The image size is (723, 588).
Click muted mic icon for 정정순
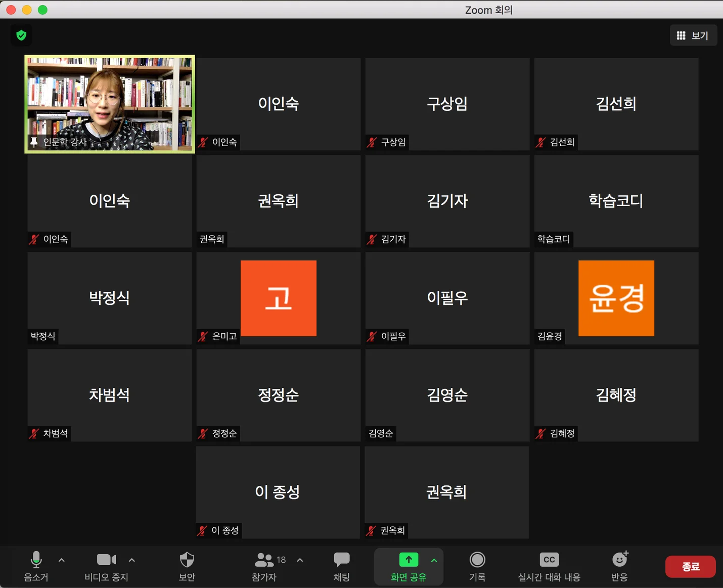click(x=203, y=434)
